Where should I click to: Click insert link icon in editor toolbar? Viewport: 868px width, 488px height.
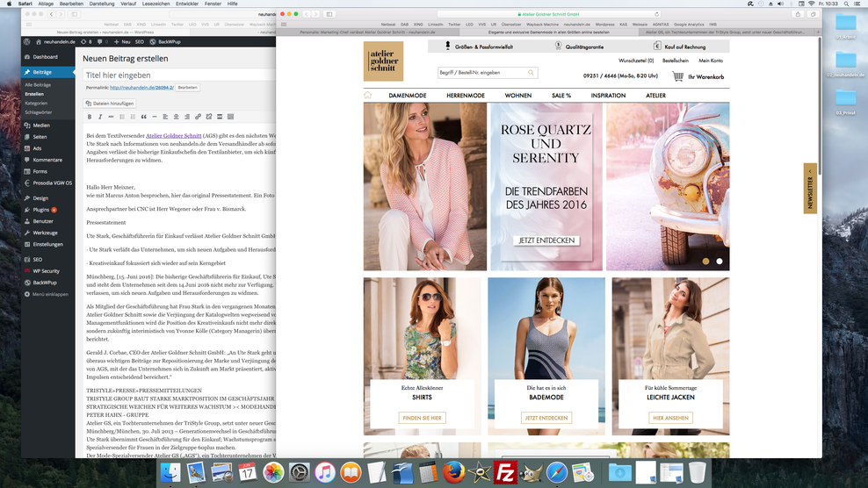point(198,117)
